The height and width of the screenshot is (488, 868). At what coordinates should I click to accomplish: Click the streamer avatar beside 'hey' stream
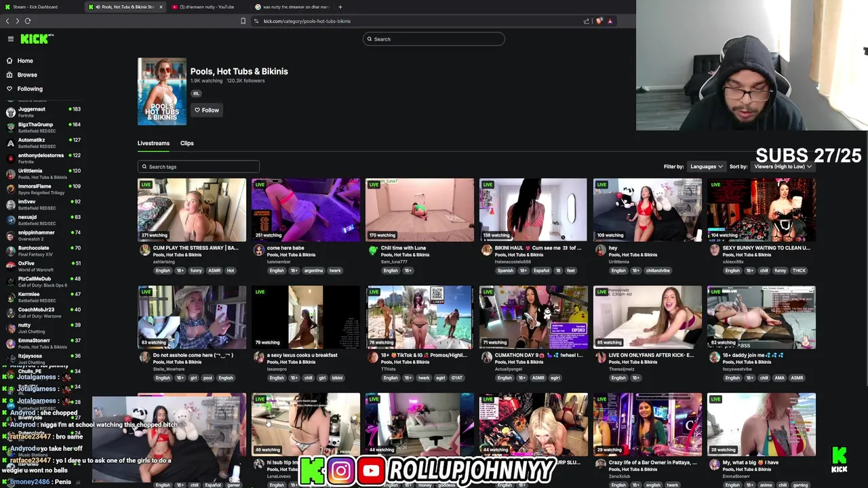pyautogui.click(x=600, y=250)
